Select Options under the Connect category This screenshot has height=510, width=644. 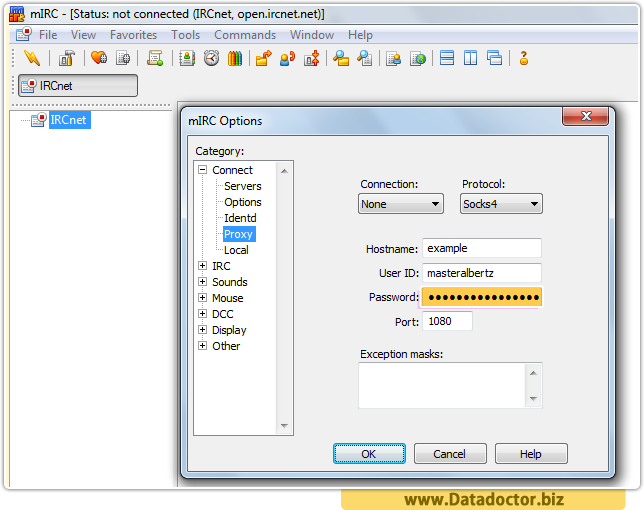pos(243,202)
